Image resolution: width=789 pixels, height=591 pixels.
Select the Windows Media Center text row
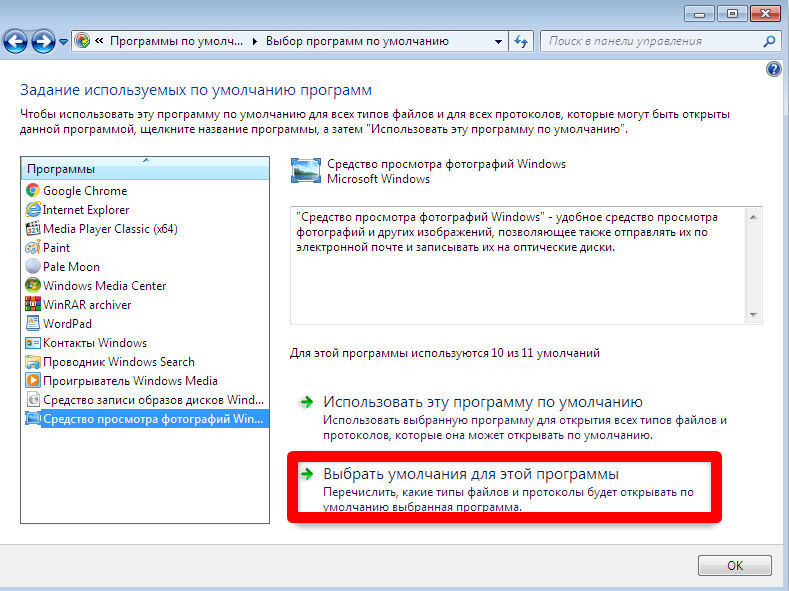pyautogui.click(x=104, y=286)
